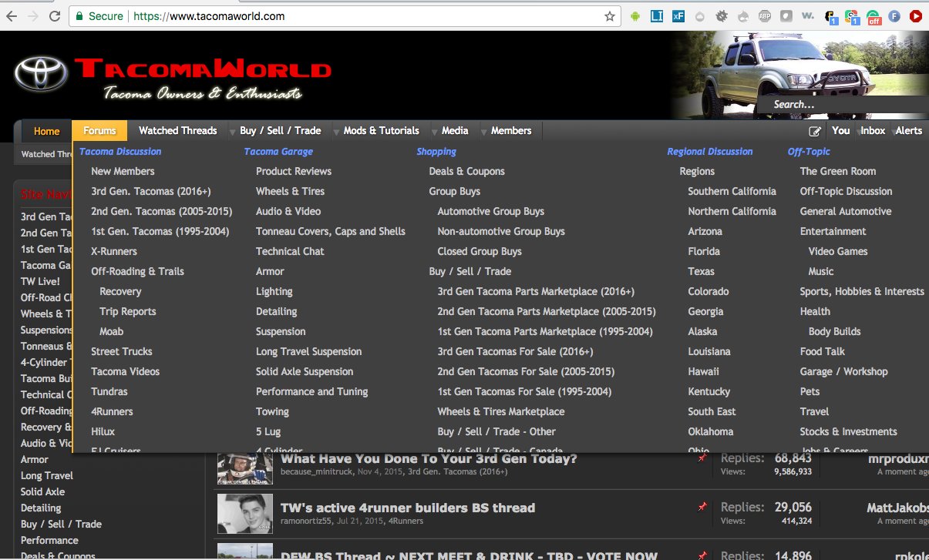Open the X-Runners forum
Viewport: 929px width, 560px height.
tap(114, 251)
